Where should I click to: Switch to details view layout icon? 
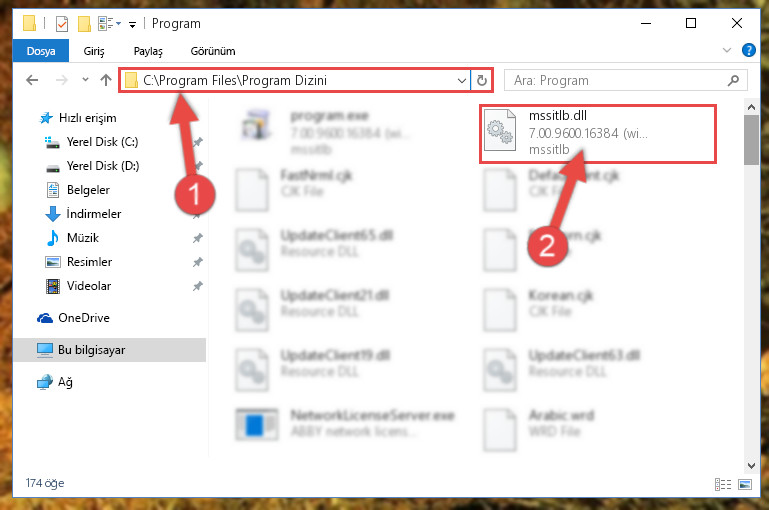pyautogui.click(x=723, y=484)
